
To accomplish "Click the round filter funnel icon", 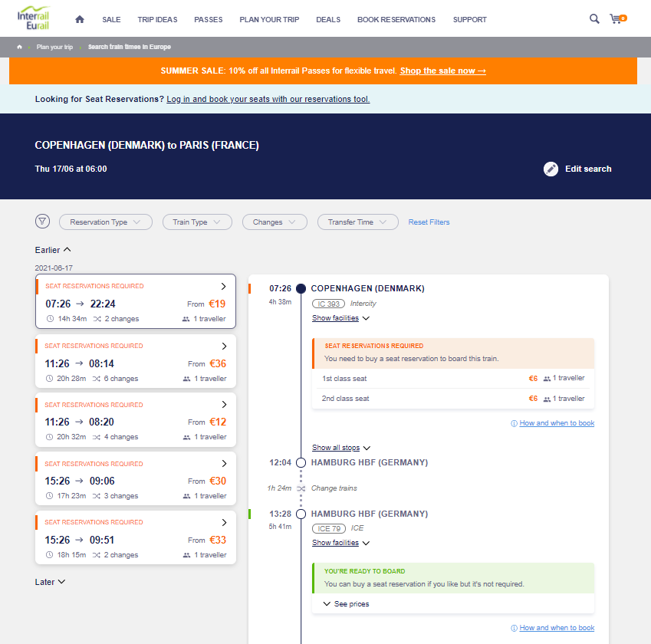I will click(x=43, y=222).
